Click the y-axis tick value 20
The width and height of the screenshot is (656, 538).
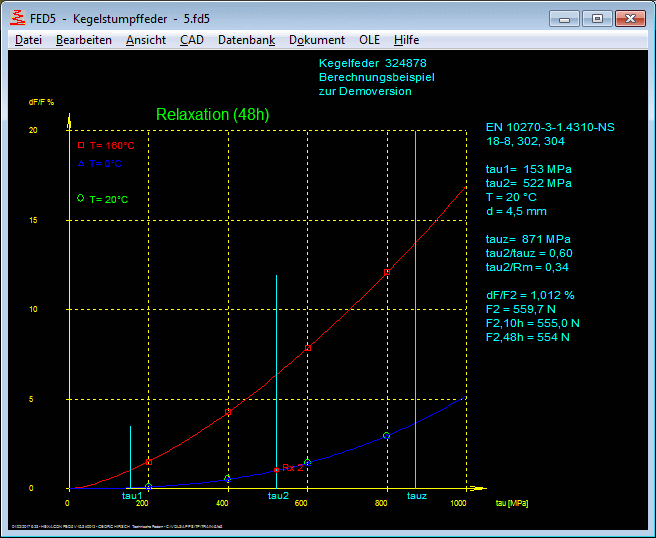(x=33, y=130)
